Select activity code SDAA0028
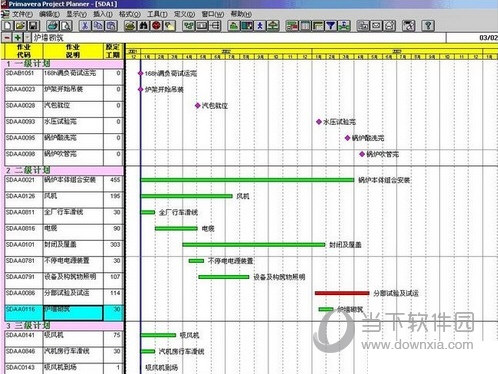Screen dimensions: 498x374 (x=20, y=105)
